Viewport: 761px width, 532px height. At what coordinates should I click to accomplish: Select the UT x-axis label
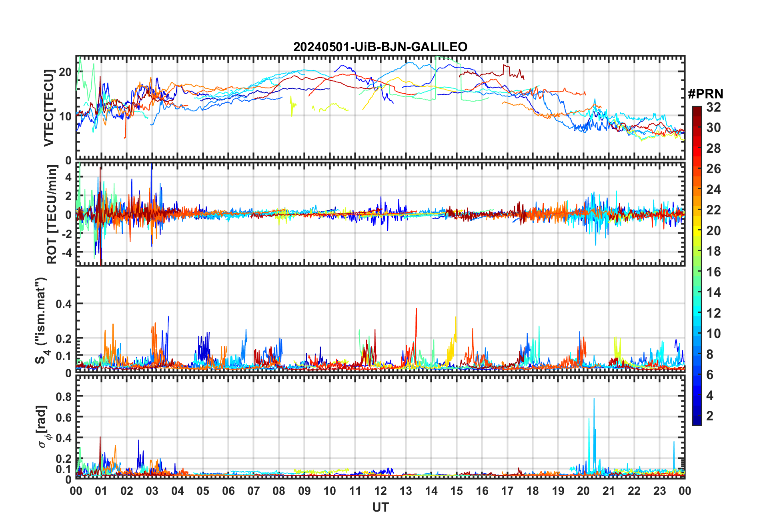click(x=380, y=508)
